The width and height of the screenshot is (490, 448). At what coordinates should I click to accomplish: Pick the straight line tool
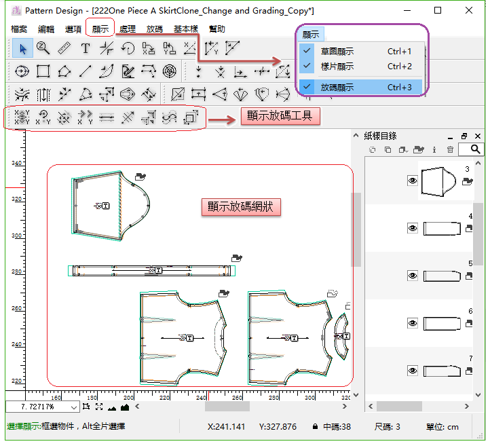[86, 71]
